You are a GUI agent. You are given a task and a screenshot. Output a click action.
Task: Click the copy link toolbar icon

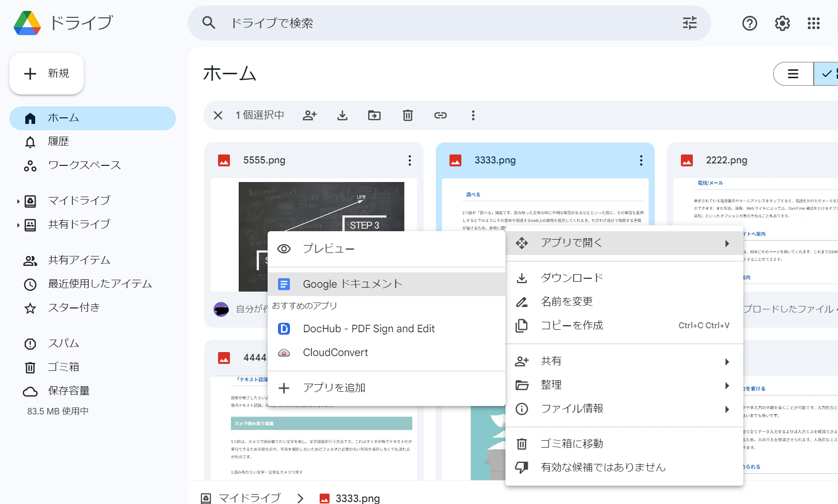441,115
